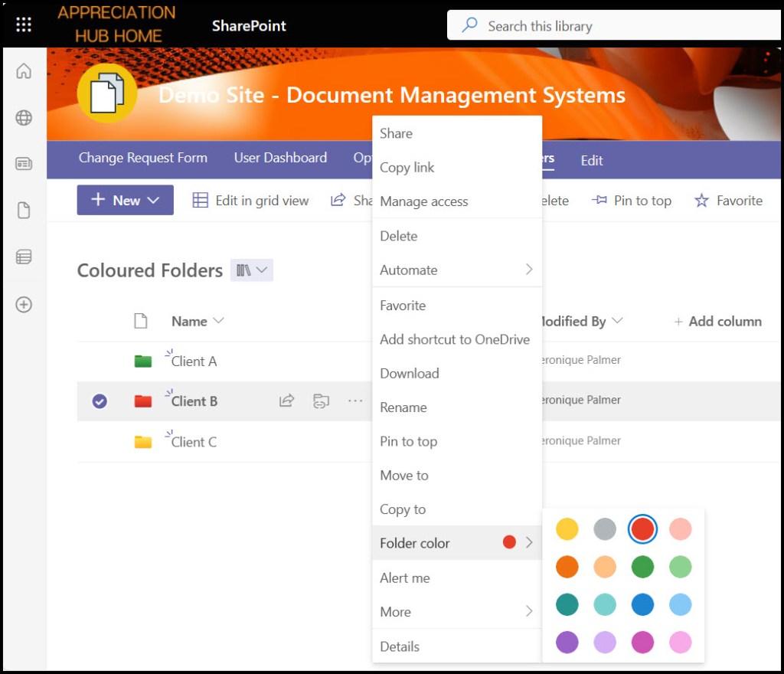The image size is (784, 674).
Task: Open the ellipsis menu for Client B
Action: tap(354, 401)
